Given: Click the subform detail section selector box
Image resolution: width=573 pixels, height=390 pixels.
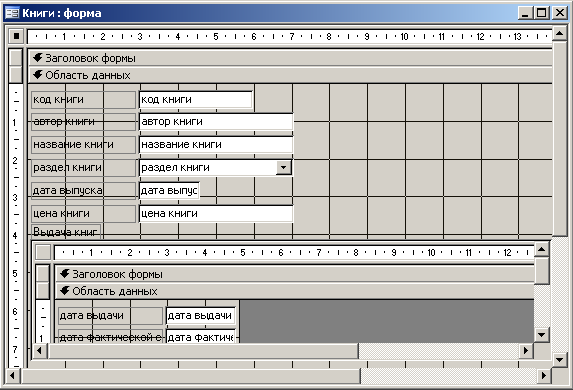Looking at the screenshot, I should coord(43,291).
